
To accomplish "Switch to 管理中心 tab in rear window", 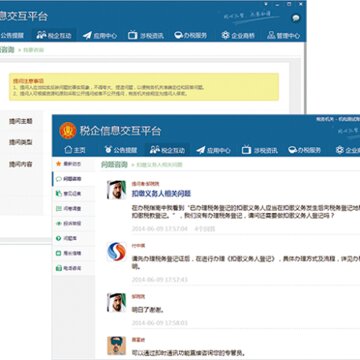I will (x=283, y=36).
